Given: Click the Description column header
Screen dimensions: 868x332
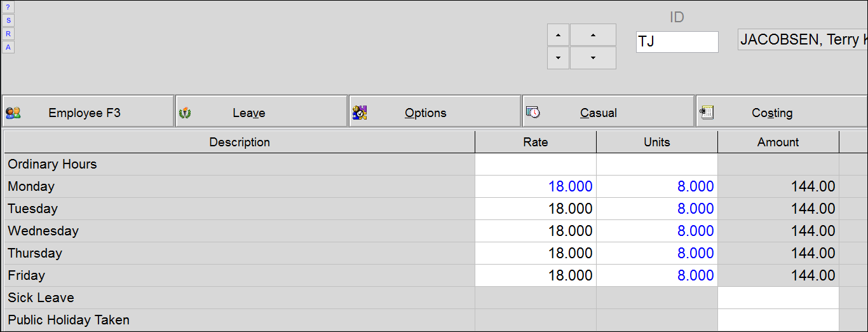Looking at the screenshot, I should [240, 142].
